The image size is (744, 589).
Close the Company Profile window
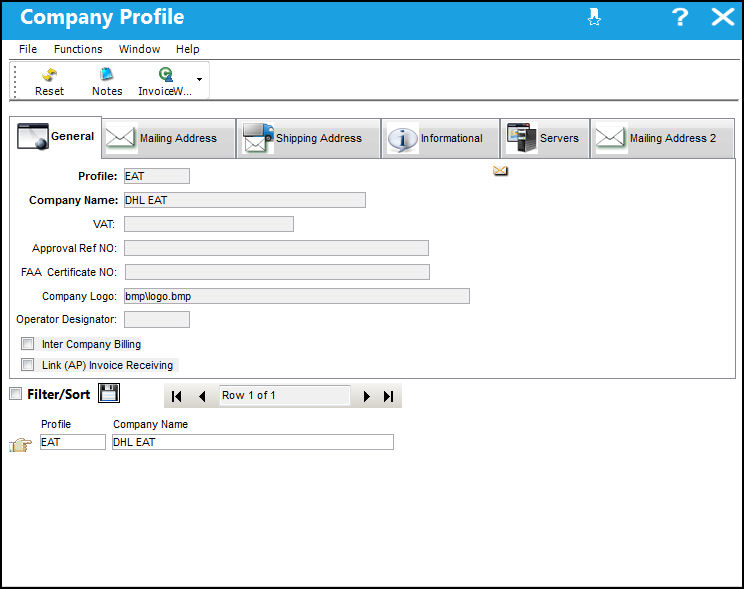pyautogui.click(x=723, y=17)
